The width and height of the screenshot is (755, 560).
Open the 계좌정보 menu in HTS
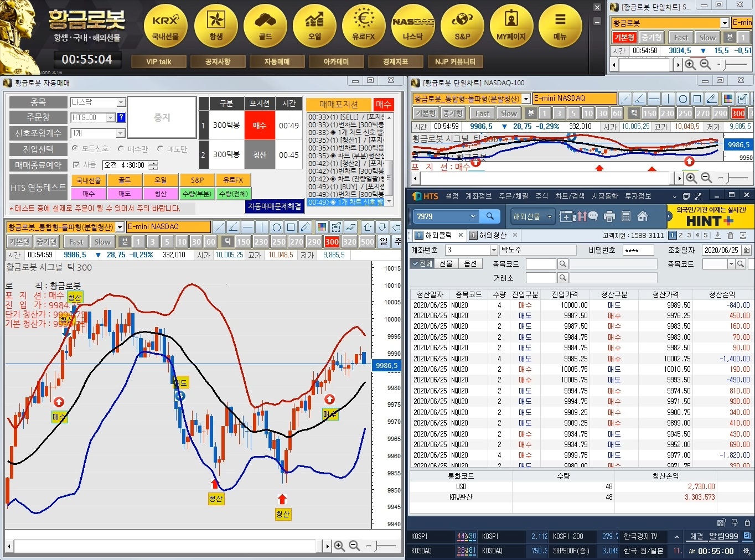click(478, 196)
